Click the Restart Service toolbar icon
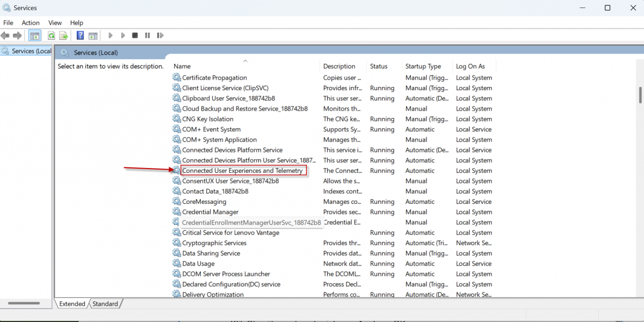 point(160,35)
